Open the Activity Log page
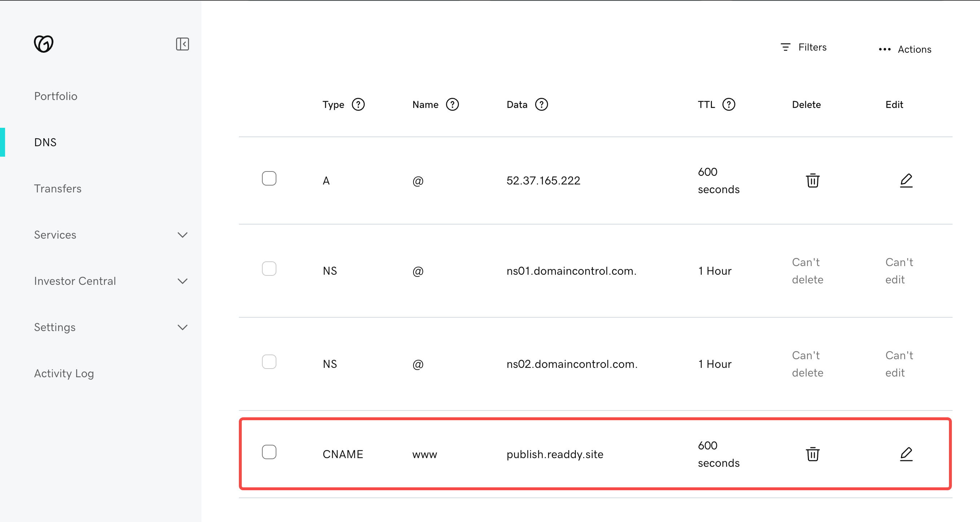 pyautogui.click(x=64, y=374)
